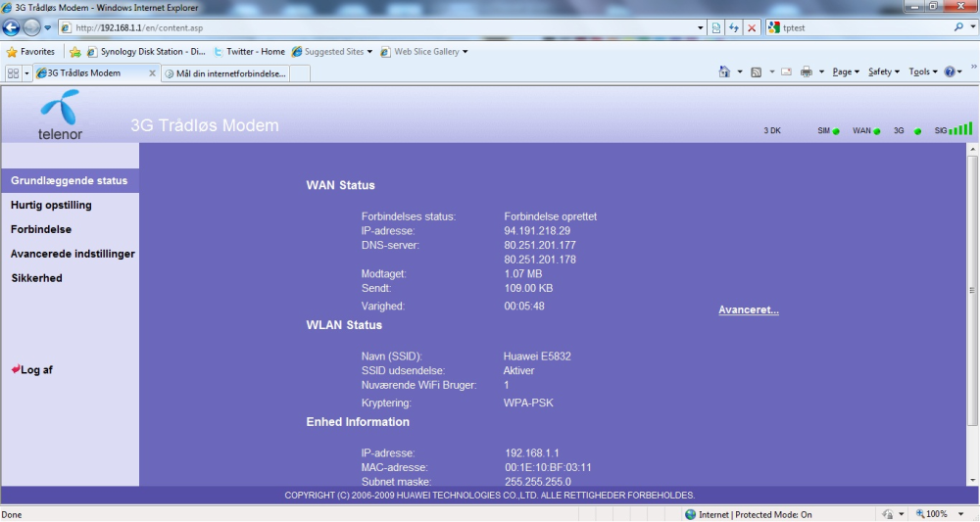Screen dimensions: 980x522
Task: Click the status bar security lock icon
Action: click(x=887, y=514)
